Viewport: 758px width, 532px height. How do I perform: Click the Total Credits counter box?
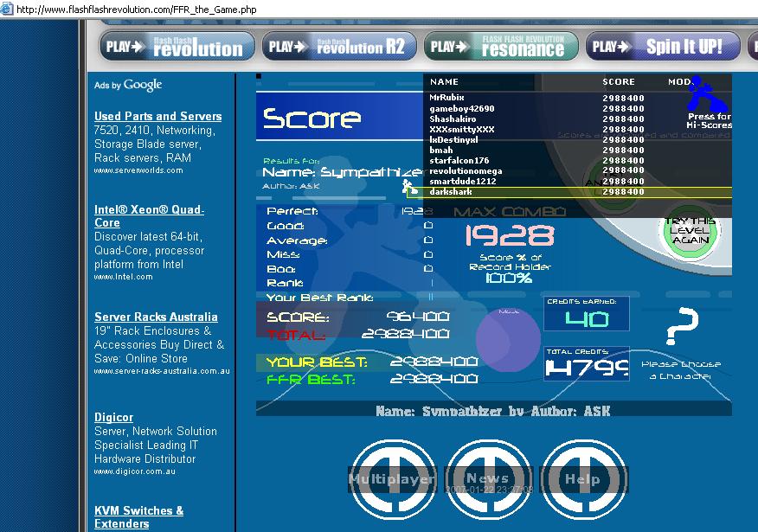coord(587,364)
